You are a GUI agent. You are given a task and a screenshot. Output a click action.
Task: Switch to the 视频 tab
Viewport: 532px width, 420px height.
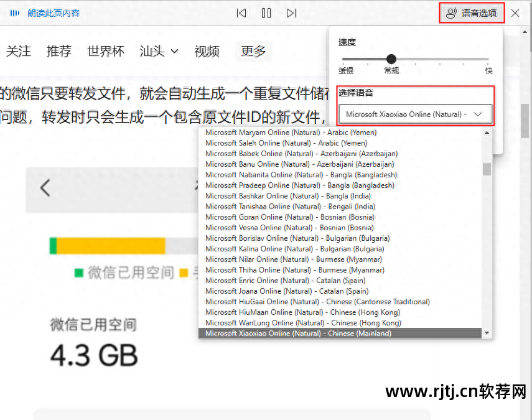pos(207,52)
